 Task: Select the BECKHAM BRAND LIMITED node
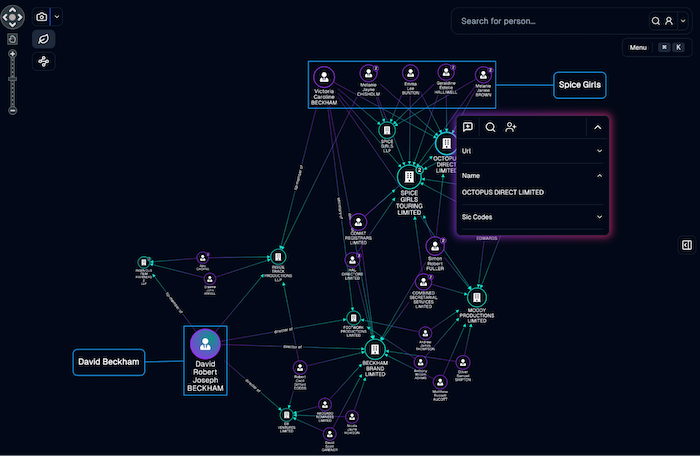[375, 349]
